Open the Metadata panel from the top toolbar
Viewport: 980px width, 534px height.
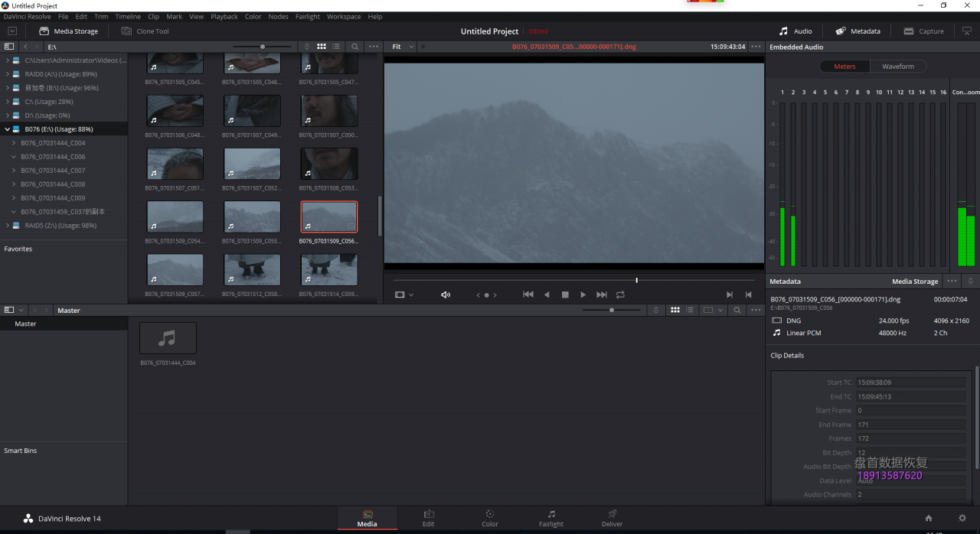[857, 31]
